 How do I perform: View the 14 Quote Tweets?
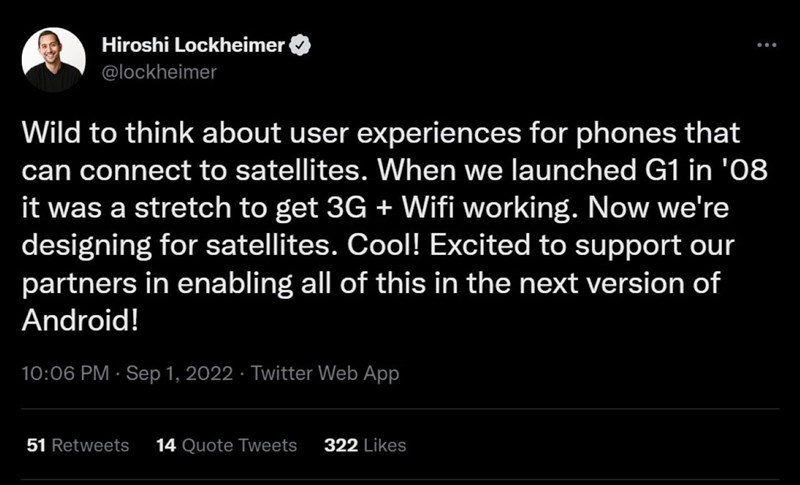coord(226,445)
